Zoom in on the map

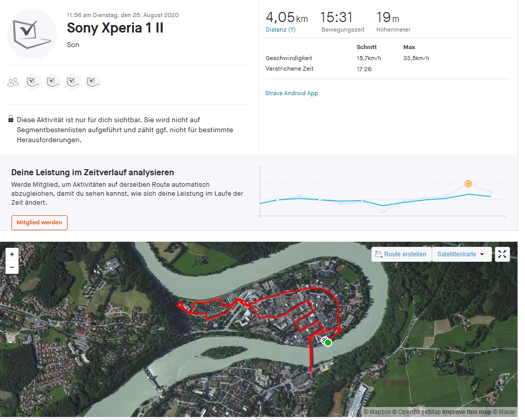[x=12, y=254]
